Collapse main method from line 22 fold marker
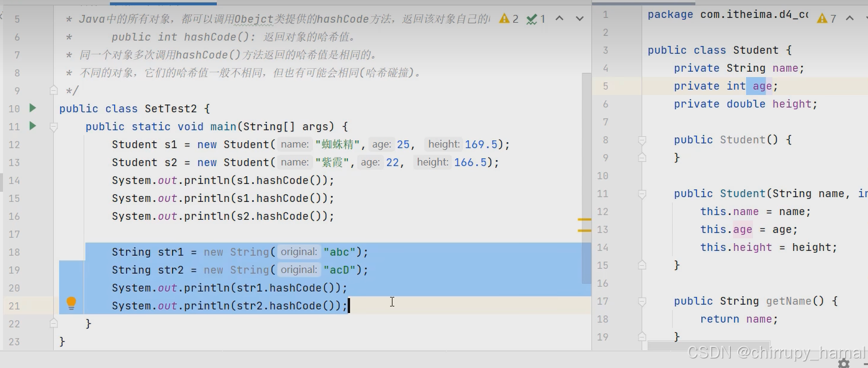Image resolution: width=868 pixels, height=368 pixels. pyautogui.click(x=54, y=323)
